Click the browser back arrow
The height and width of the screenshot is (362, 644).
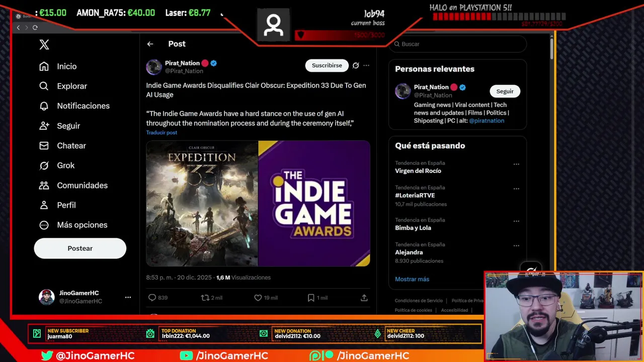[x=18, y=28]
